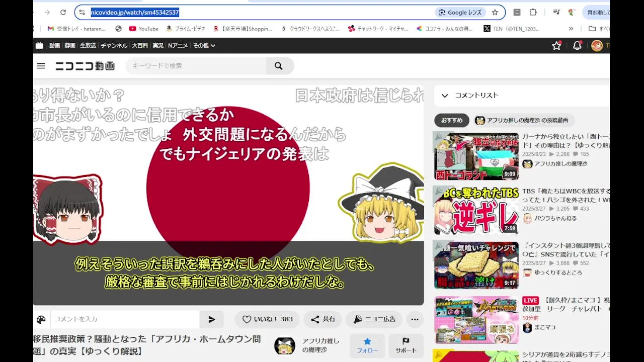Open the star favorites icon in Niconico header
Screen dimensions: 644x362
[556, 46]
